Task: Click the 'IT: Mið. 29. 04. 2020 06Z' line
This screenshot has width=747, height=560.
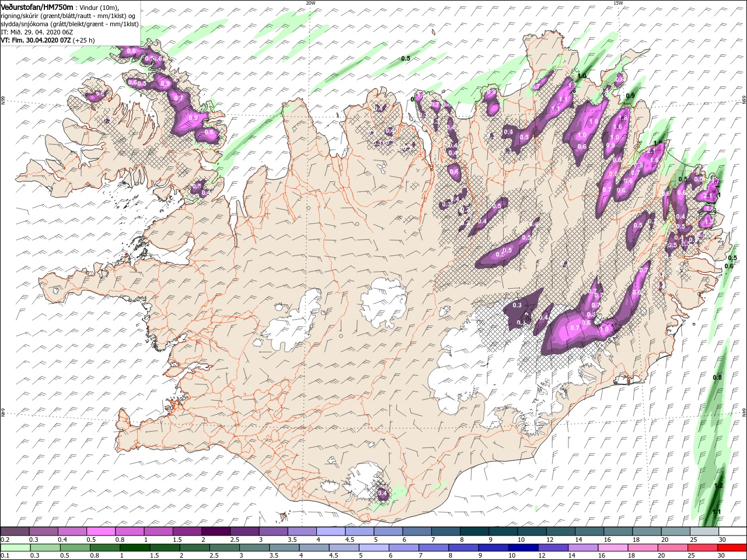Action: click(37, 32)
